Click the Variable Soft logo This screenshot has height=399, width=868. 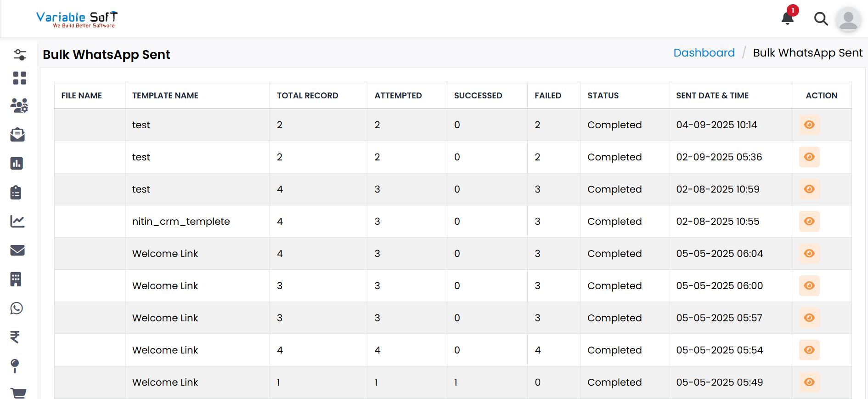pos(77,19)
